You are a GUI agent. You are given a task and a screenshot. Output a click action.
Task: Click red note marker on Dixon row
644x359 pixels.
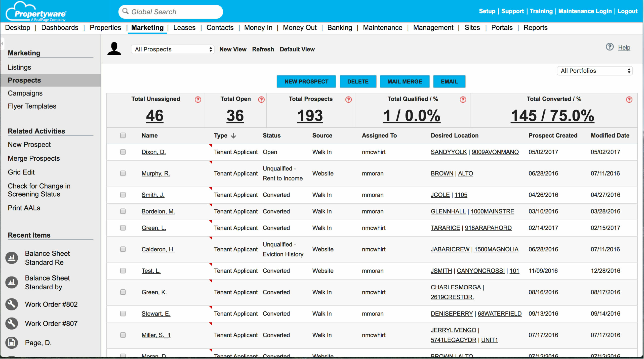click(211, 146)
